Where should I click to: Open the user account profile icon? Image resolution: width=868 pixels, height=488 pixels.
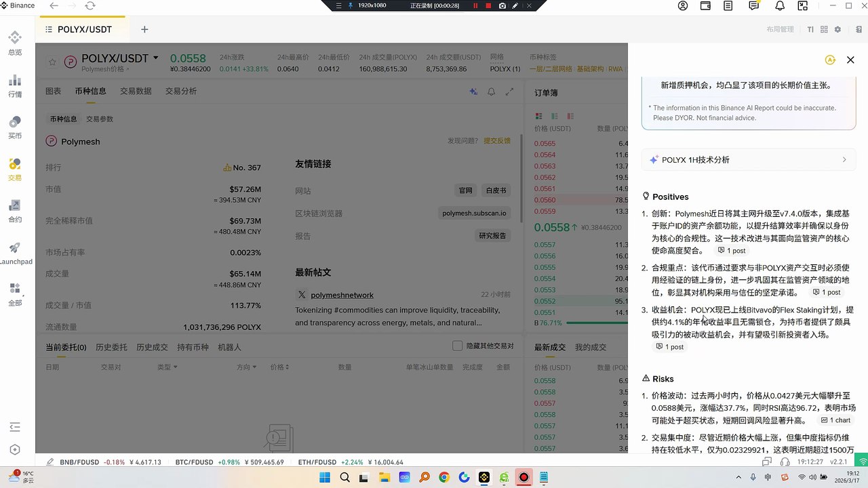(683, 5)
